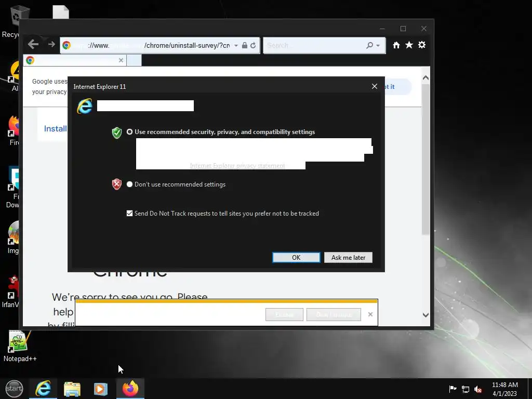Image resolution: width=532 pixels, height=399 pixels.
Task: Select the Firefox desktop shortcut
Action: 14,131
